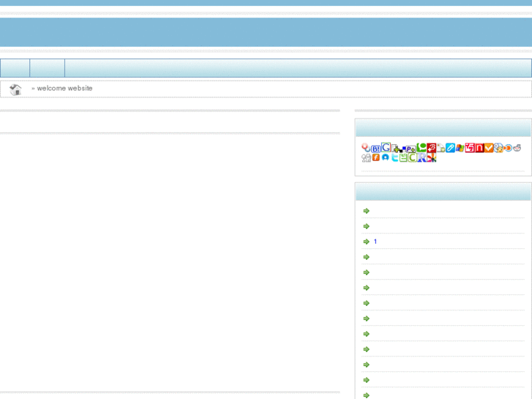
Task: Click the orange checkmark icon
Action: point(489,148)
